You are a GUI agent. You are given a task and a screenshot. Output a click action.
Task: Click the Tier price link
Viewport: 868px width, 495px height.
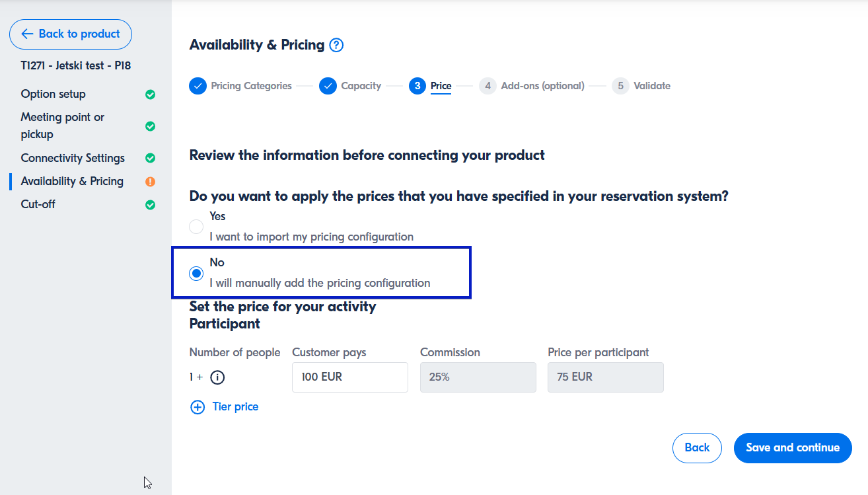click(x=235, y=407)
